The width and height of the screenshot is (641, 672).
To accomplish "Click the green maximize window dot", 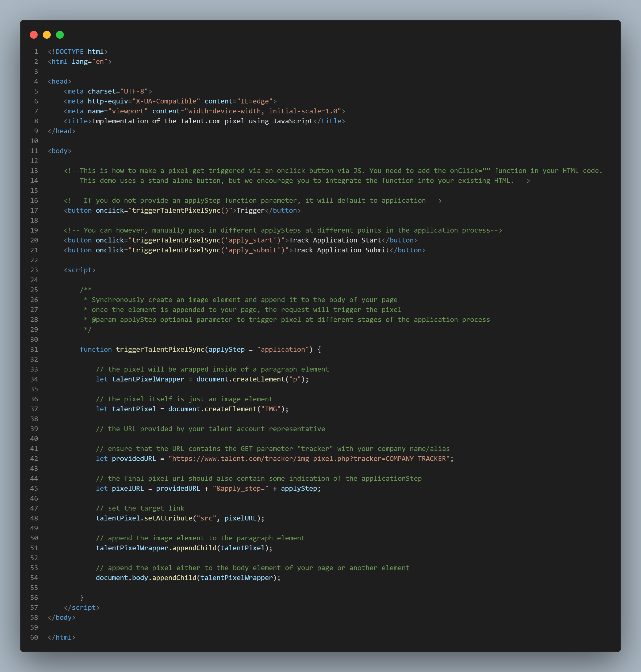I will click(x=60, y=35).
